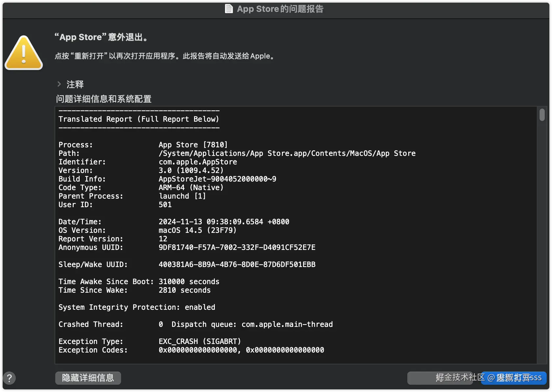This screenshot has width=552, height=392.
Task: Click the "Build Info:" field label
Action: click(82, 179)
